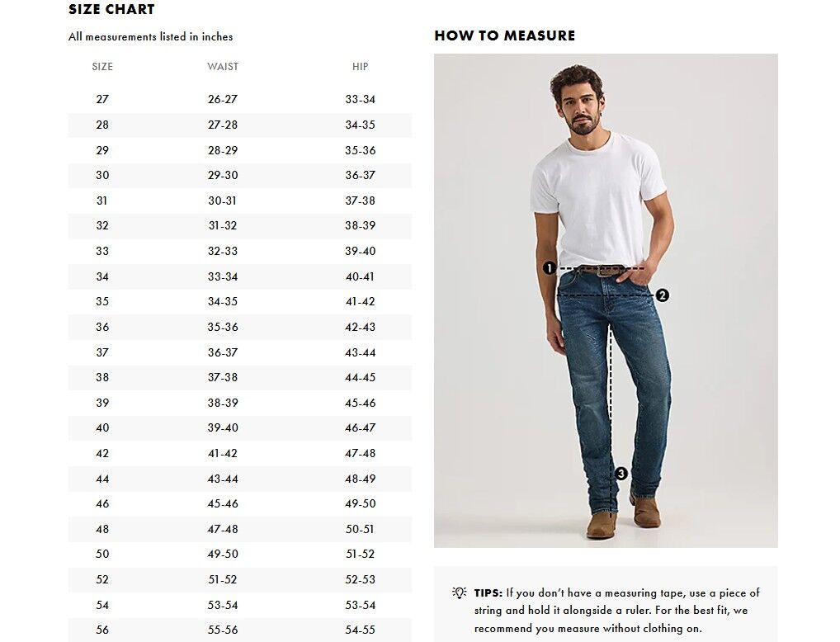This screenshot has height=642, width=840.
Task: Select the size 32 row label
Action: click(x=102, y=225)
